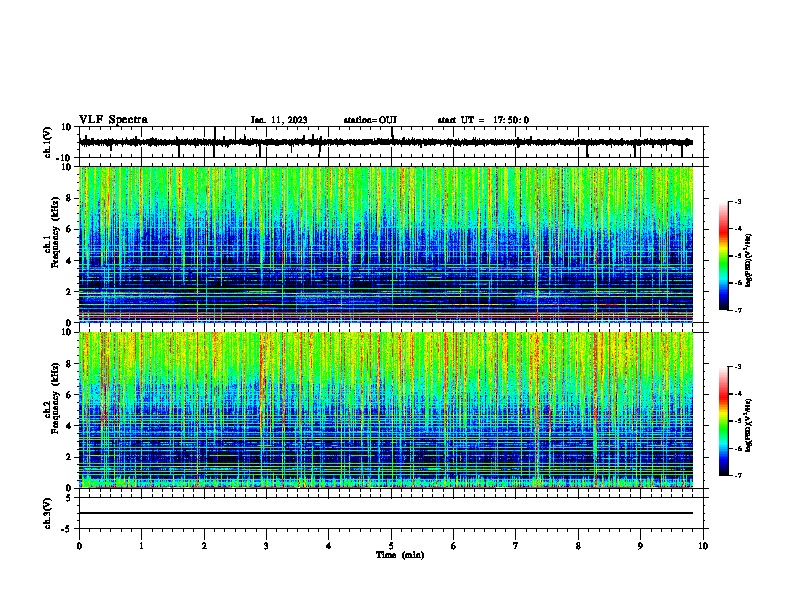Image resolution: width=792 pixels, height=612 pixels.
Task: Click time axis tick label "0"
Action: (x=79, y=546)
